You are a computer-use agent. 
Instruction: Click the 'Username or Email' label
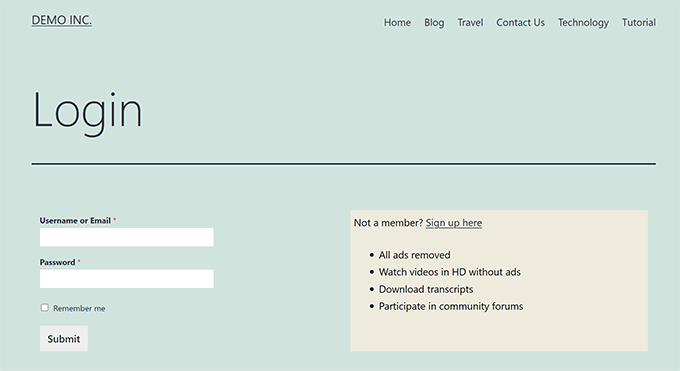click(75, 220)
